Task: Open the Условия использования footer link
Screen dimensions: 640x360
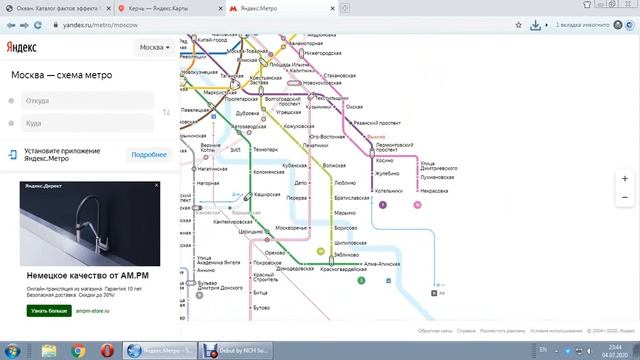Action: click(x=556, y=331)
